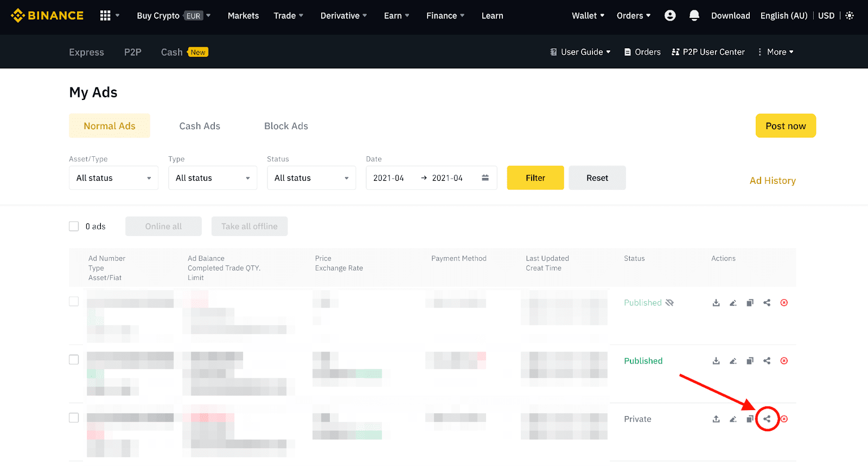Open the Asset/Type dropdown
The image size is (868, 466).
click(113, 178)
